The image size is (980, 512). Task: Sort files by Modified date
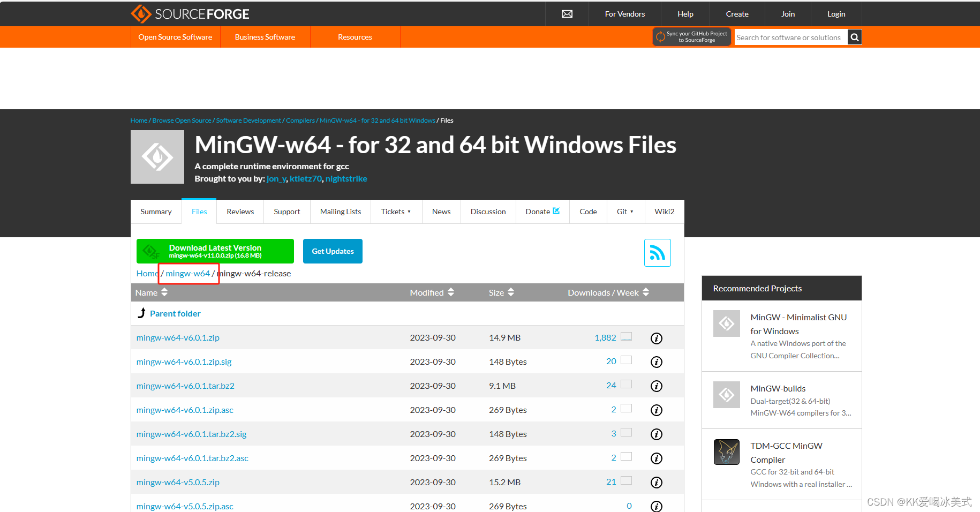(432, 292)
